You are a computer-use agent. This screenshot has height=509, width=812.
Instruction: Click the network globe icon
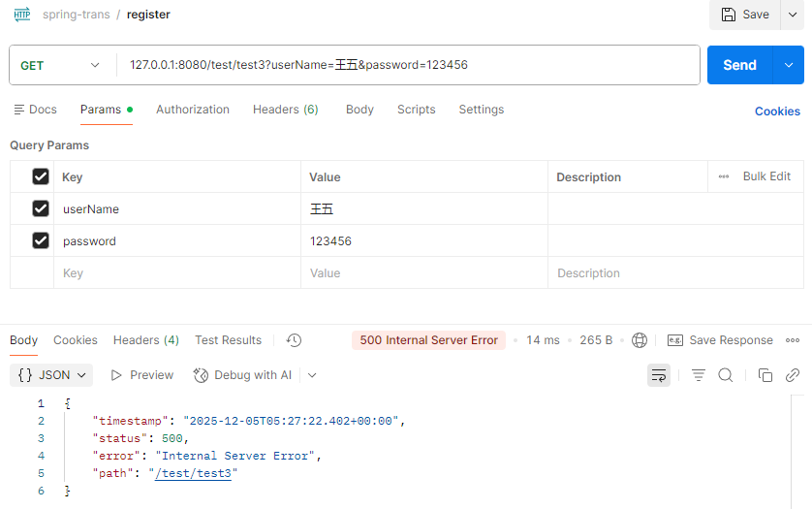(x=640, y=340)
